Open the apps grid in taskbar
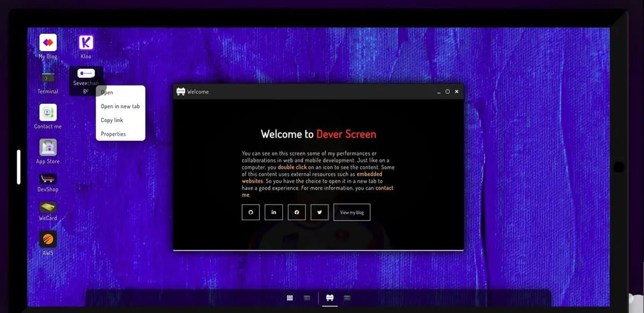This screenshot has height=313, width=644. coord(289,298)
